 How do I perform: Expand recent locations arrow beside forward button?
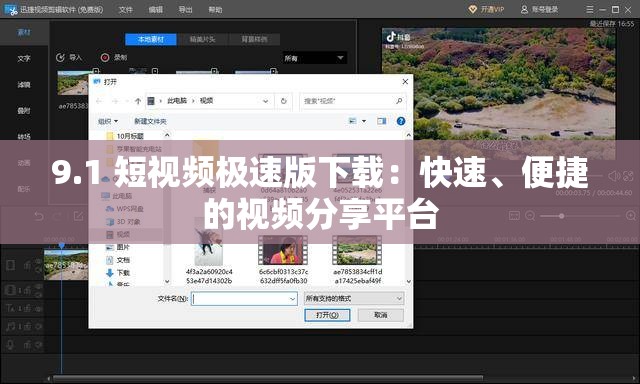pyautogui.click(x=127, y=101)
